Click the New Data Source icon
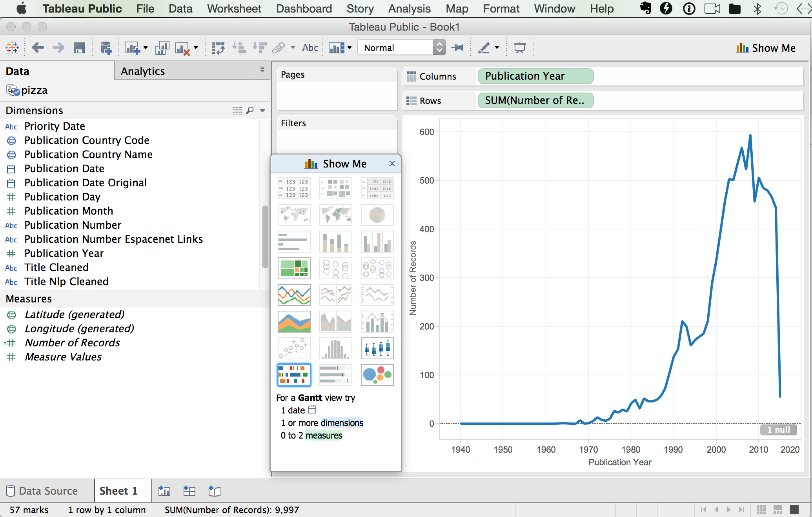The width and height of the screenshot is (812, 517). pos(106,48)
